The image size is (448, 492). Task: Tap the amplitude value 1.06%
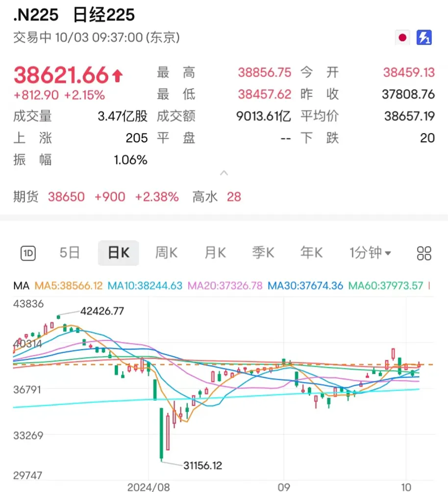(130, 160)
